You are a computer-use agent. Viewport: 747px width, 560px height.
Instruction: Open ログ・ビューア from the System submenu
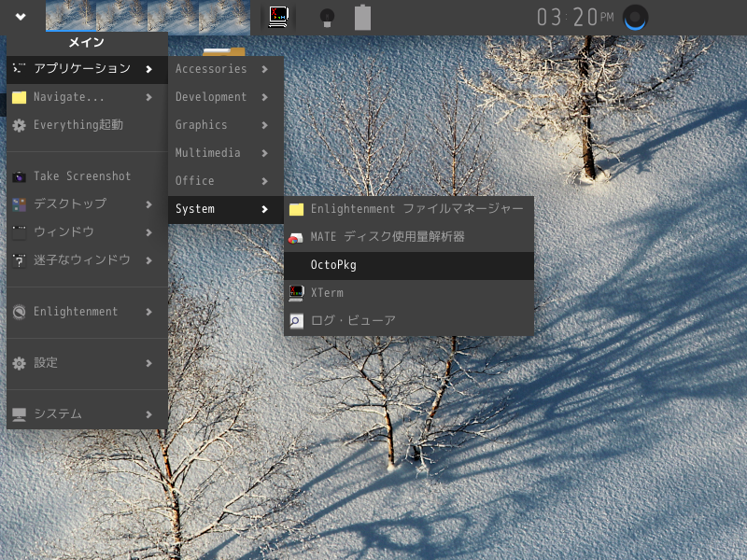point(409,321)
